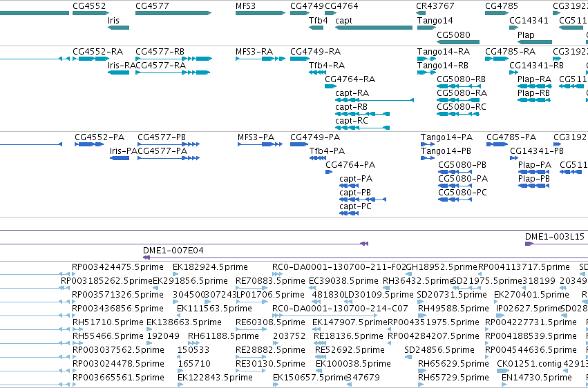Click the capt gene's long teal bar
Image resolution: width=588 pixels, height=388 pixels.
[x=374, y=28]
